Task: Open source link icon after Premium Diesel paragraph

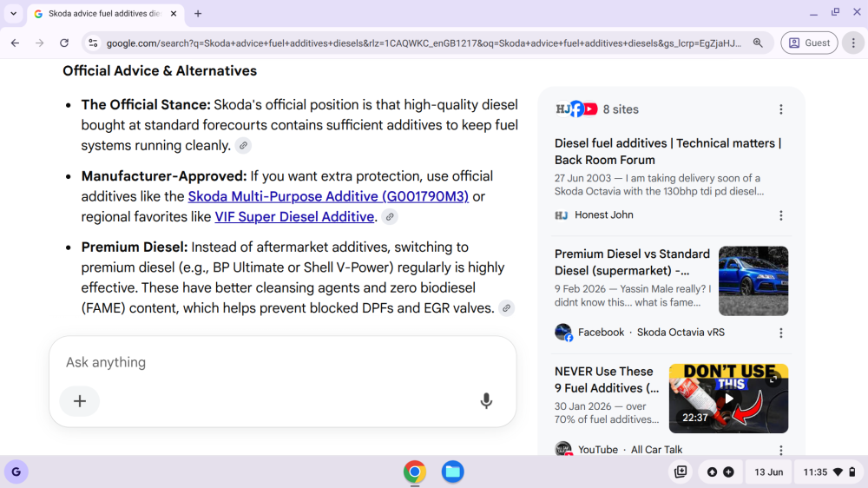Action: click(506, 308)
